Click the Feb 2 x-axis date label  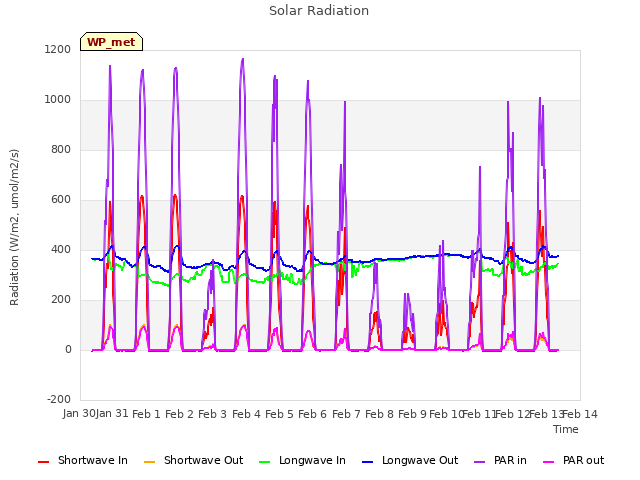(x=179, y=414)
